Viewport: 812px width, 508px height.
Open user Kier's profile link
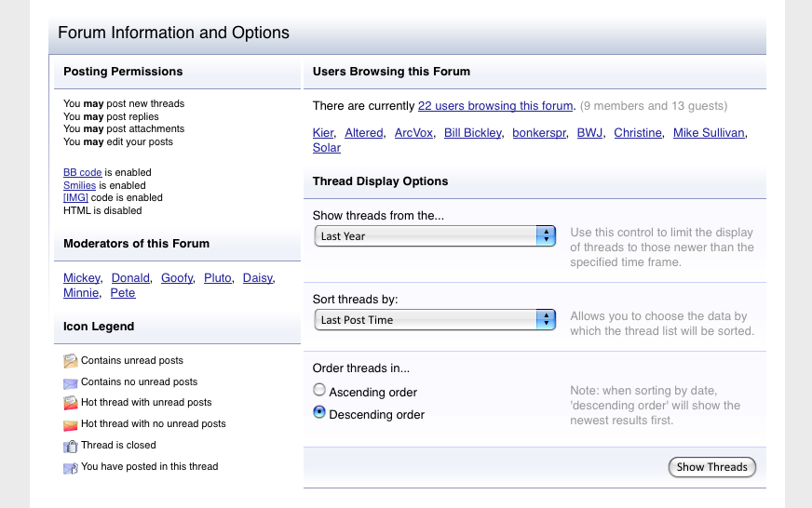[x=323, y=133]
